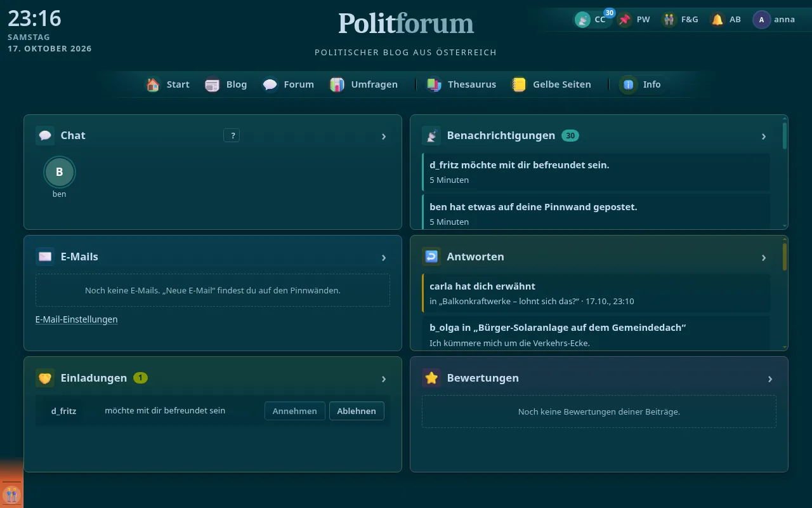Click the Benachrichtigungen satellite dish icon
The image size is (812, 508).
[431, 135]
